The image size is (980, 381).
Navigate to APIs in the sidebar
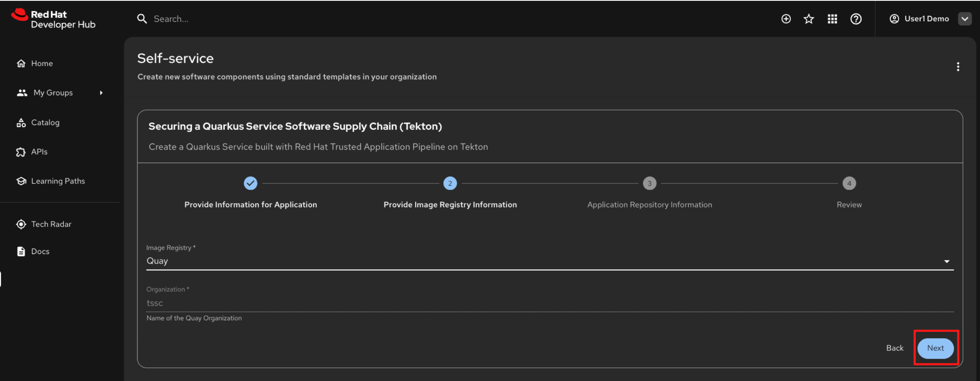pyautogui.click(x=39, y=152)
